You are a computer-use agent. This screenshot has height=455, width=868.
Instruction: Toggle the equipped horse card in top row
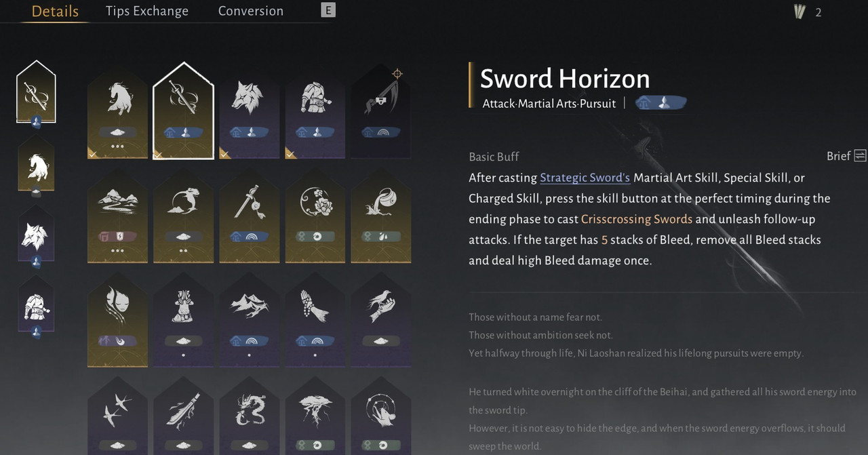(x=117, y=112)
